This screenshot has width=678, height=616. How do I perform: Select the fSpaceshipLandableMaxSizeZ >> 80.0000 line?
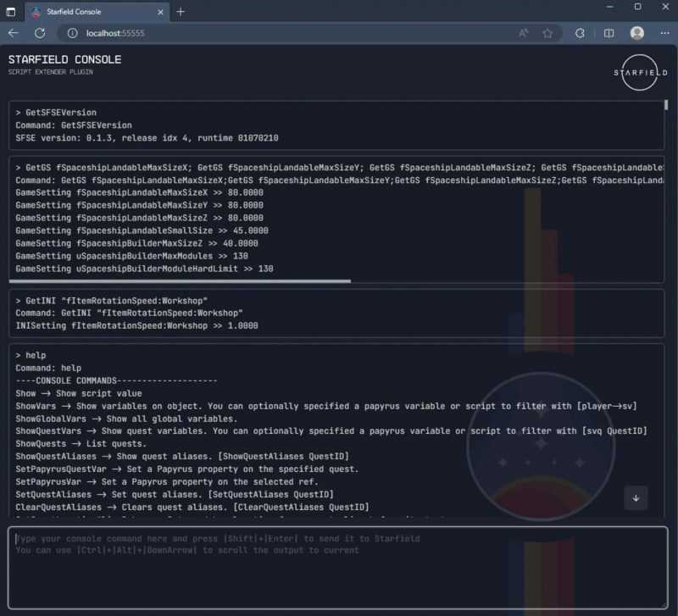pos(139,218)
